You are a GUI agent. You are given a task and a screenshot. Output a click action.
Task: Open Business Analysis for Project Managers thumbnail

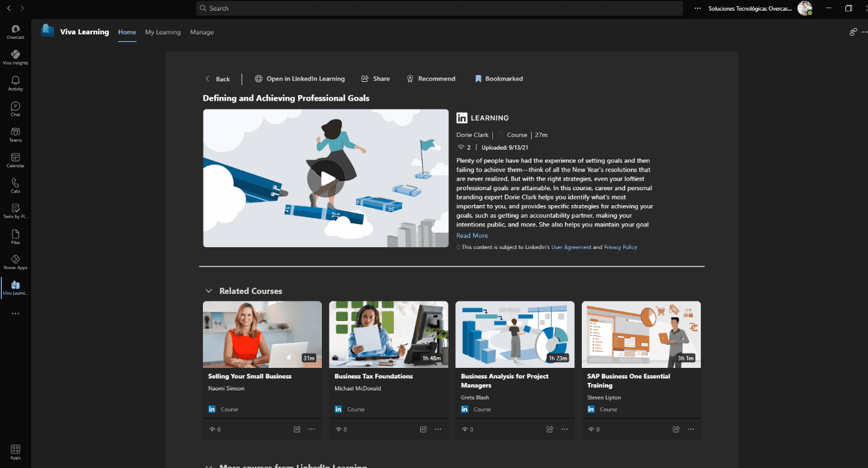515,334
